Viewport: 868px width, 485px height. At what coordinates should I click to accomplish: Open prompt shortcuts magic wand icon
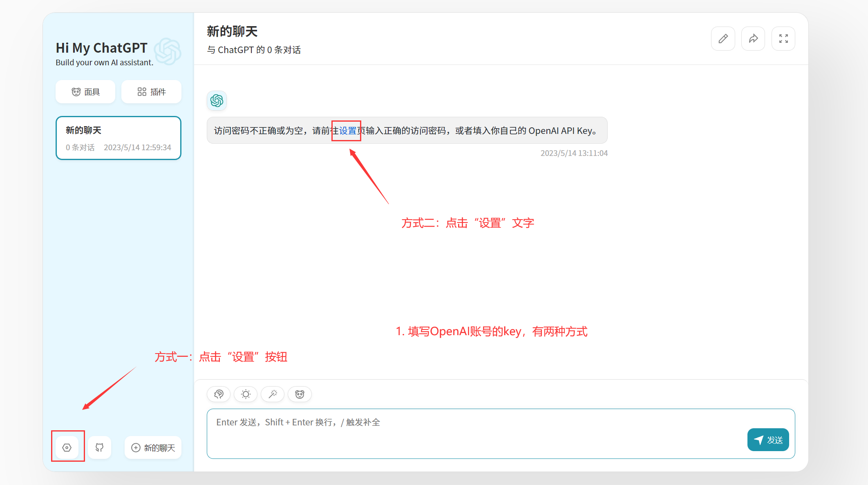point(273,394)
